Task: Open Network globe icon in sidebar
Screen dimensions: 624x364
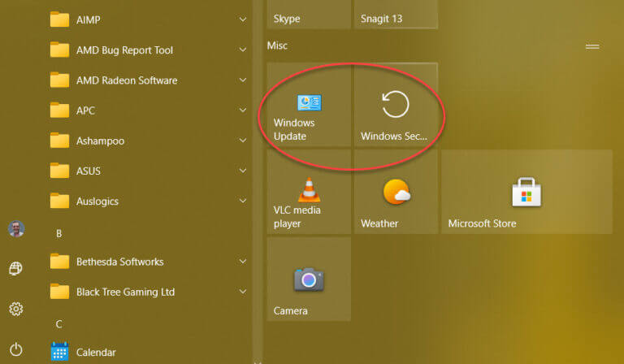Action: click(x=16, y=268)
